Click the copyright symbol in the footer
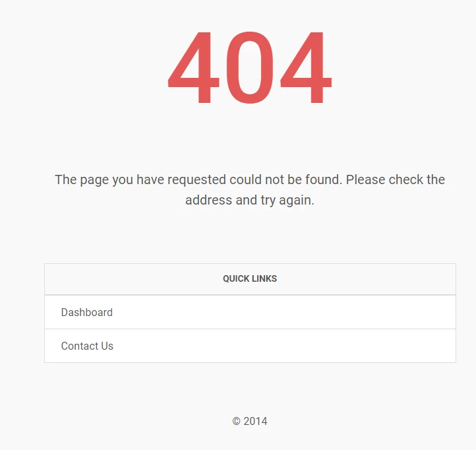Image resolution: width=476 pixels, height=450 pixels. tap(236, 421)
